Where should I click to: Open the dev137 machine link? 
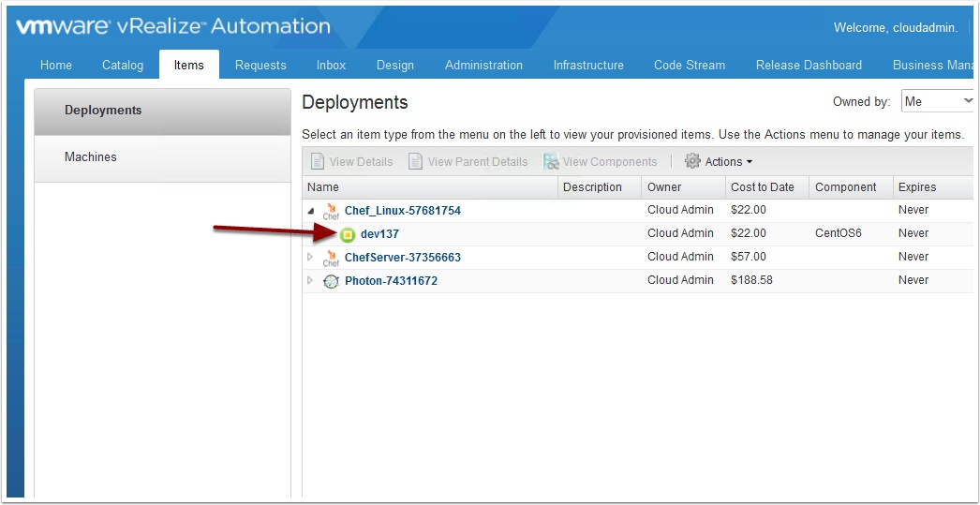(x=379, y=234)
